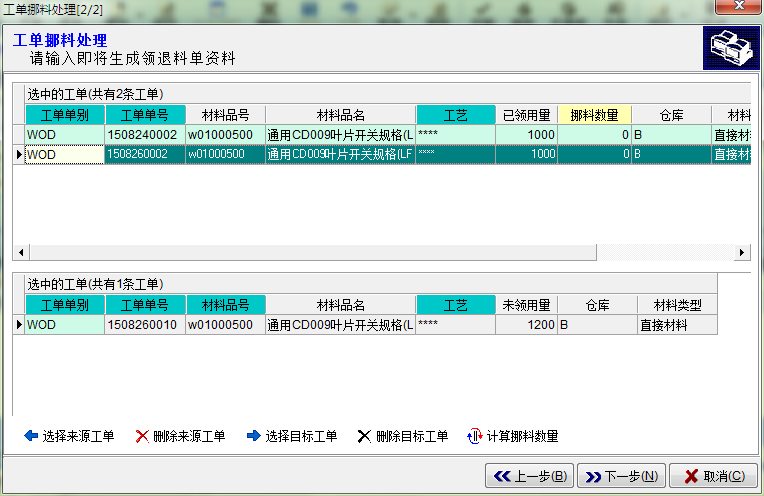
Task: Click 计算挪料数量 label
Action: click(523, 436)
